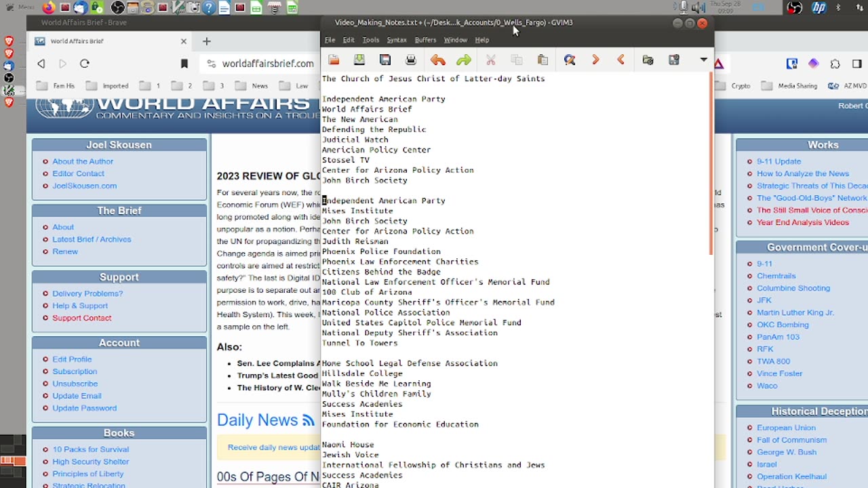Viewport: 868px width, 488px height.
Task: Open the Bluetooth tray icon
Action: point(839,8)
